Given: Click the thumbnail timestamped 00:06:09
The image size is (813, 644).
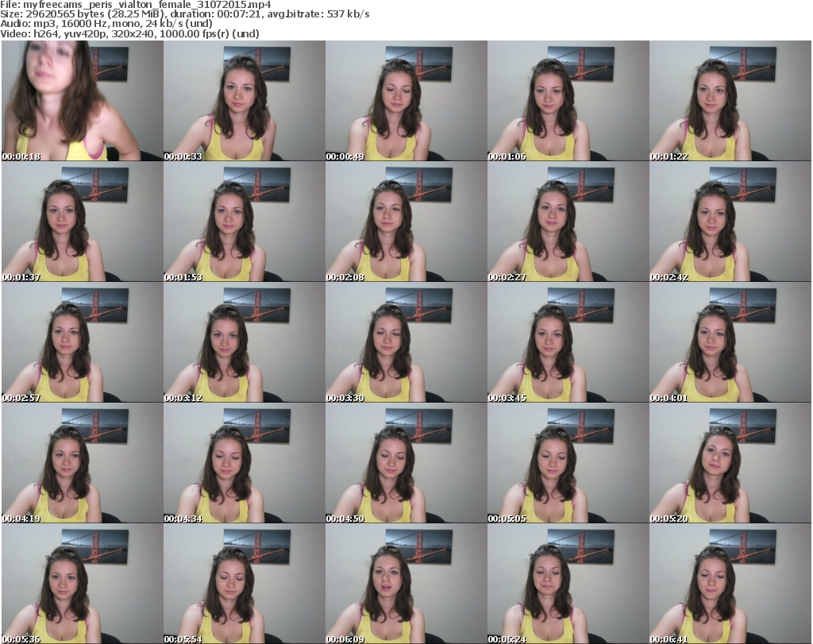Looking at the screenshot, I should pos(406,584).
